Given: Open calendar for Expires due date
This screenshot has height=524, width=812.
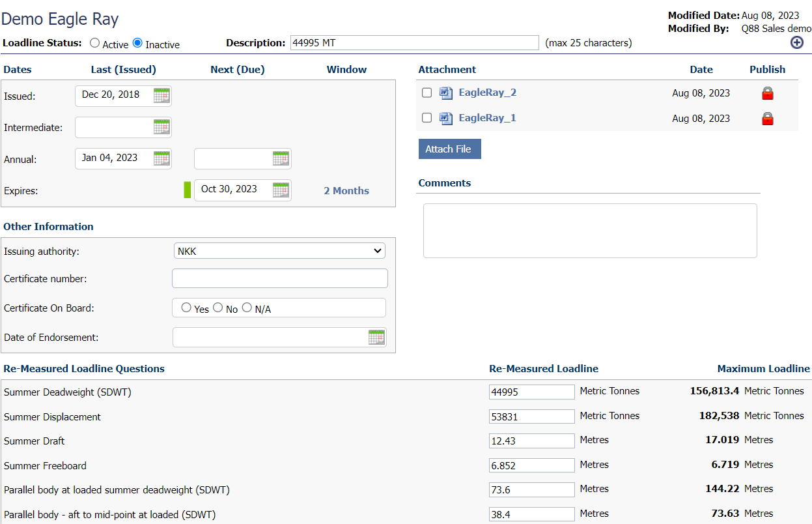Looking at the screenshot, I should point(281,190).
